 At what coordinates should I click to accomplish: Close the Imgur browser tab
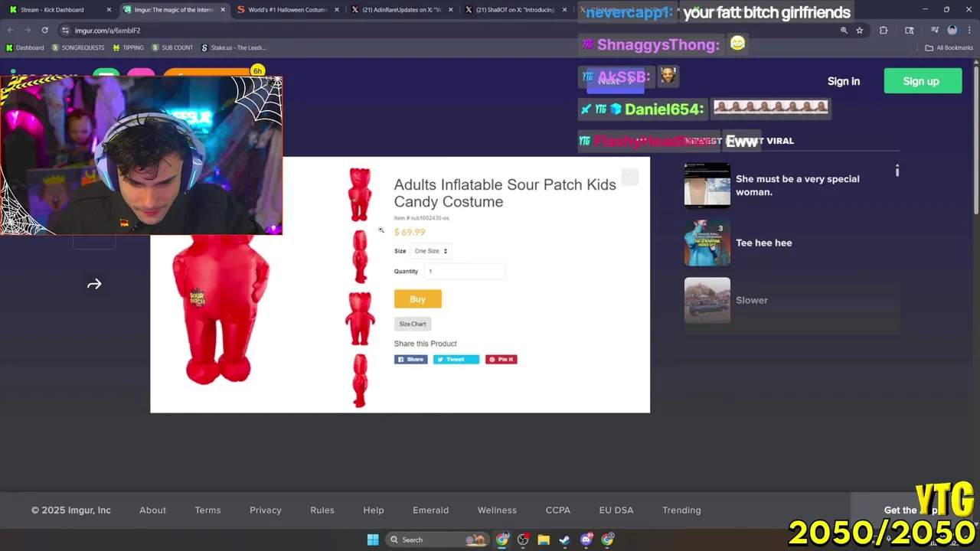[223, 10]
